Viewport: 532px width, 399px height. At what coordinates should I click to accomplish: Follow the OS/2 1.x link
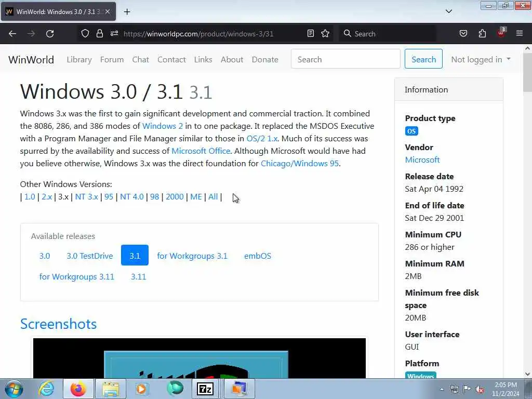pos(262,138)
